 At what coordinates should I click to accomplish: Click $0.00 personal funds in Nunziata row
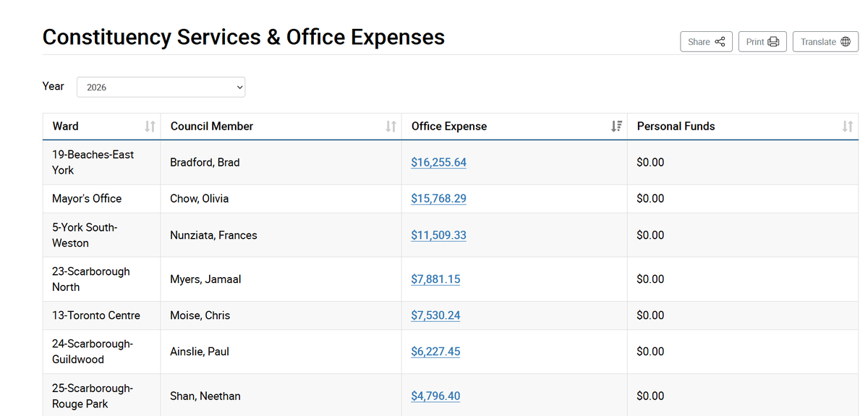click(650, 235)
